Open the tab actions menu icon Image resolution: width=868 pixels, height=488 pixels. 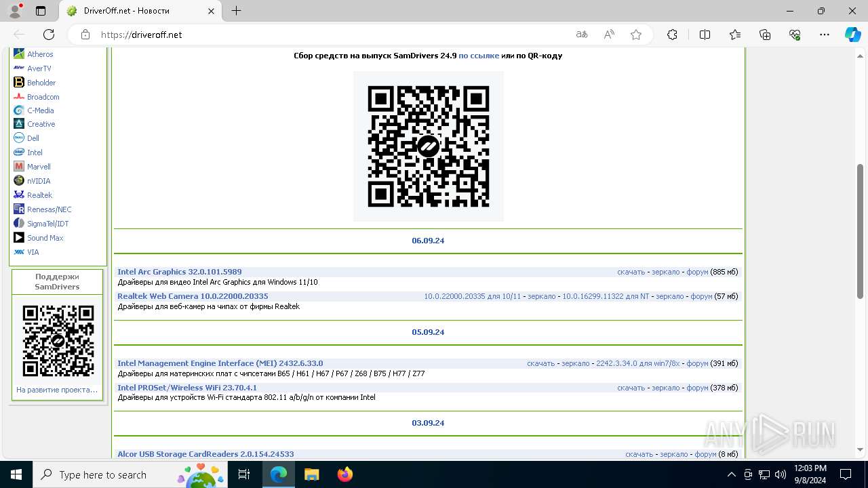point(41,11)
